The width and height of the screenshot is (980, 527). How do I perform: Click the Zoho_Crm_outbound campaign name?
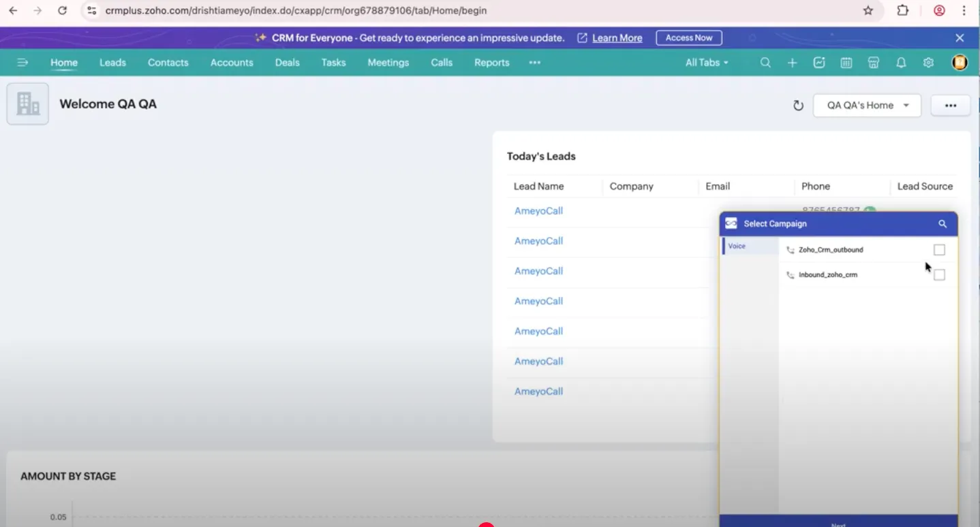pos(831,250)
